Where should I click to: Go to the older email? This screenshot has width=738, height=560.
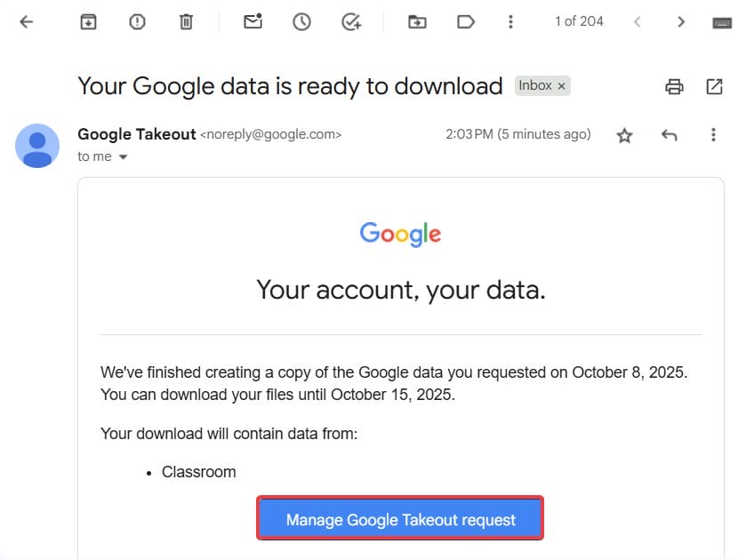pos(681,22)
